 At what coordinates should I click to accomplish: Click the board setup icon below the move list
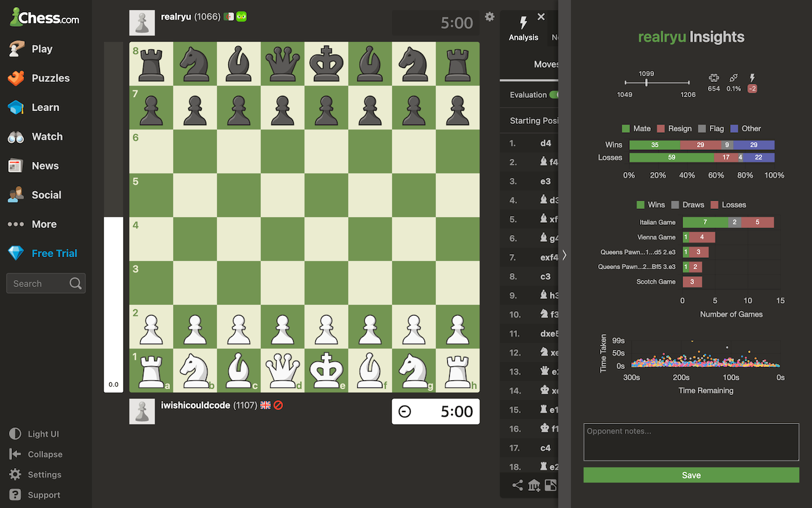551,486
